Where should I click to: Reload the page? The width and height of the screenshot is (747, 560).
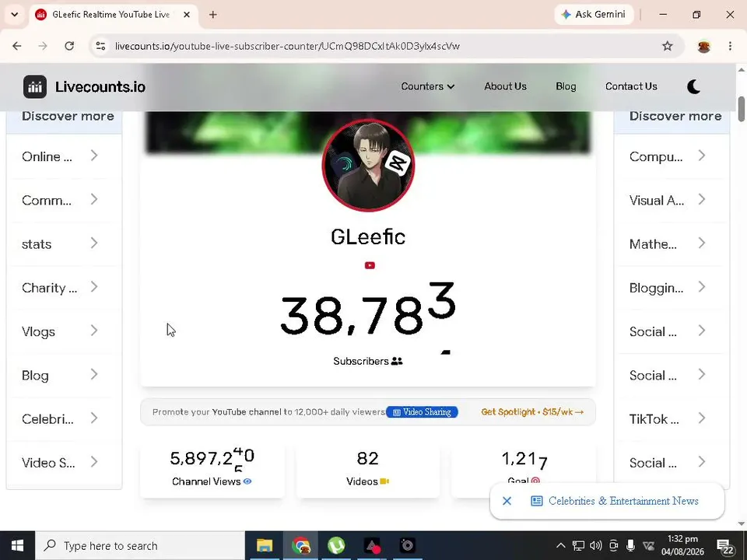tap(69, 46)
